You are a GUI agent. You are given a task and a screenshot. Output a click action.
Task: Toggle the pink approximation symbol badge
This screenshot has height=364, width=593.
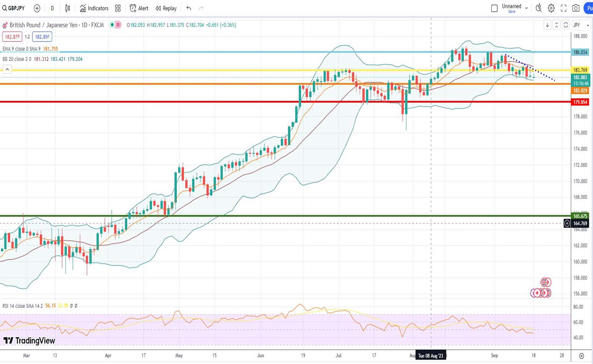pos(118,25)
